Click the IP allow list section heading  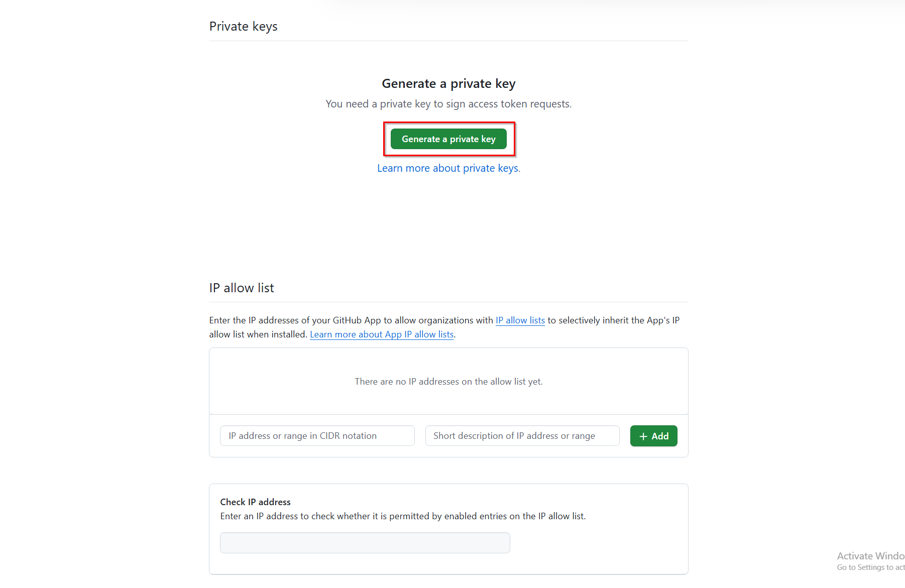click(242, 288)
